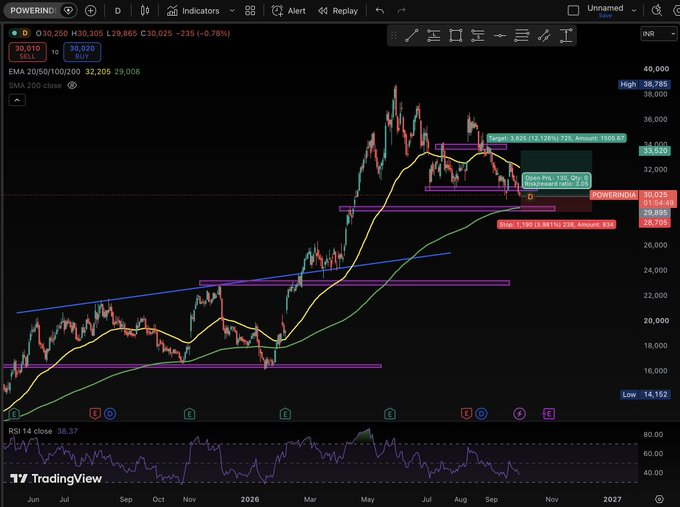Viewport: 680px width, 507px height.
Task: Click the green market status dot
Action: pyautogui.click(x=14, y=33)
